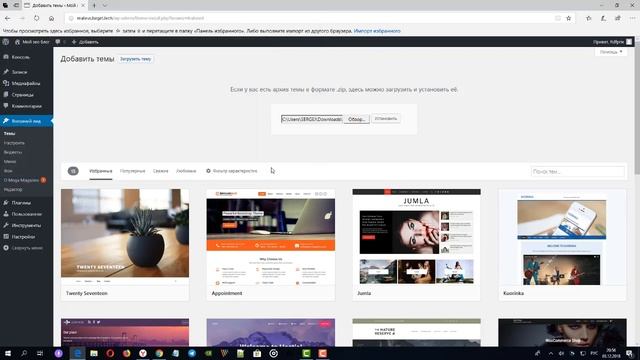This screenshot has width=640, height=360.
Task: Open the Консоль dashboard menu item
Action: (x=20, y=57)
